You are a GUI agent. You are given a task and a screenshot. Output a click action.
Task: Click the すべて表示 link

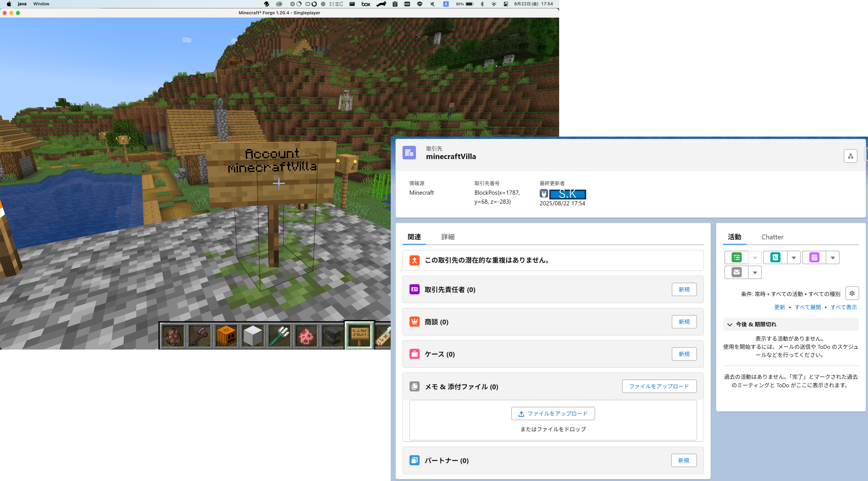pyautogui.click(x=843, y=307)
